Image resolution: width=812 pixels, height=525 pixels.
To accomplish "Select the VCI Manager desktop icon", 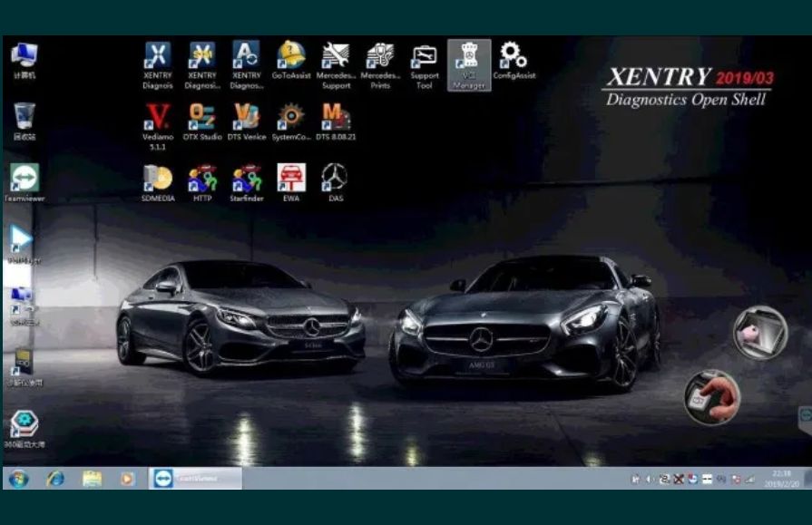I will point(469,65).
